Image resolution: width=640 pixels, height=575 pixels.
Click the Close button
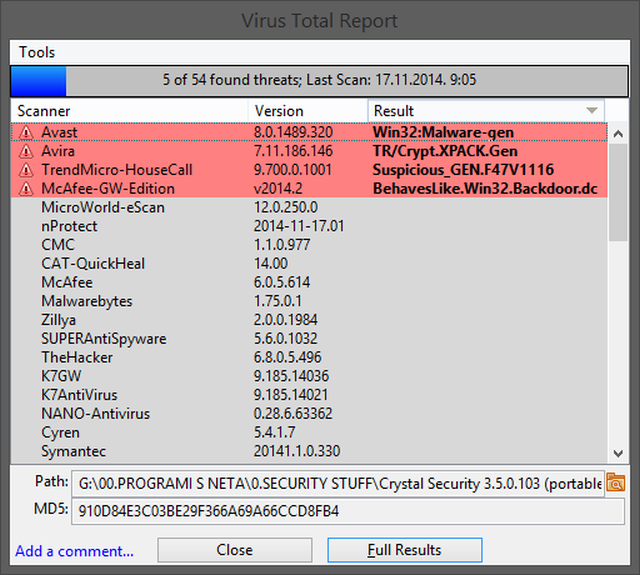coord(235,550)
